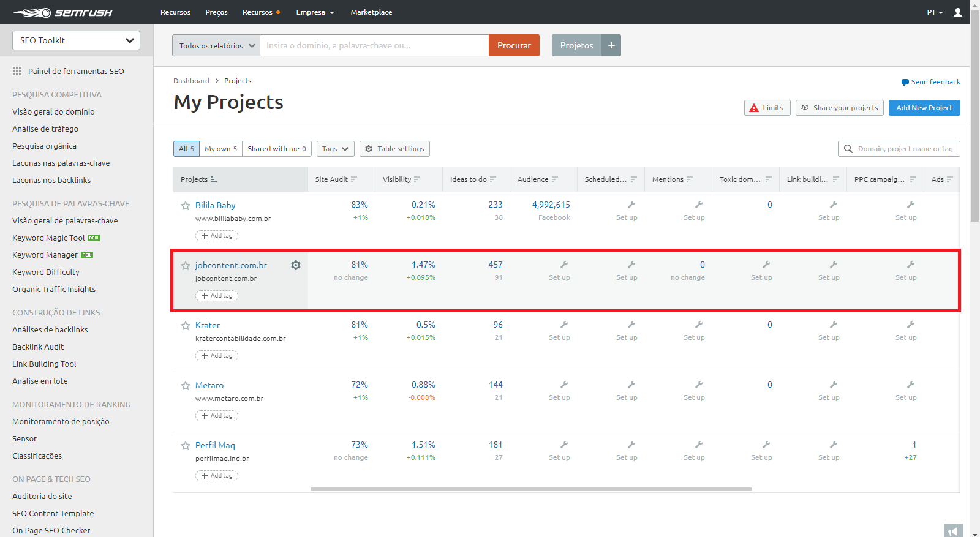Click the domain or keyword search field
Screen dimensions: 980x537
(x=374, y=45)
